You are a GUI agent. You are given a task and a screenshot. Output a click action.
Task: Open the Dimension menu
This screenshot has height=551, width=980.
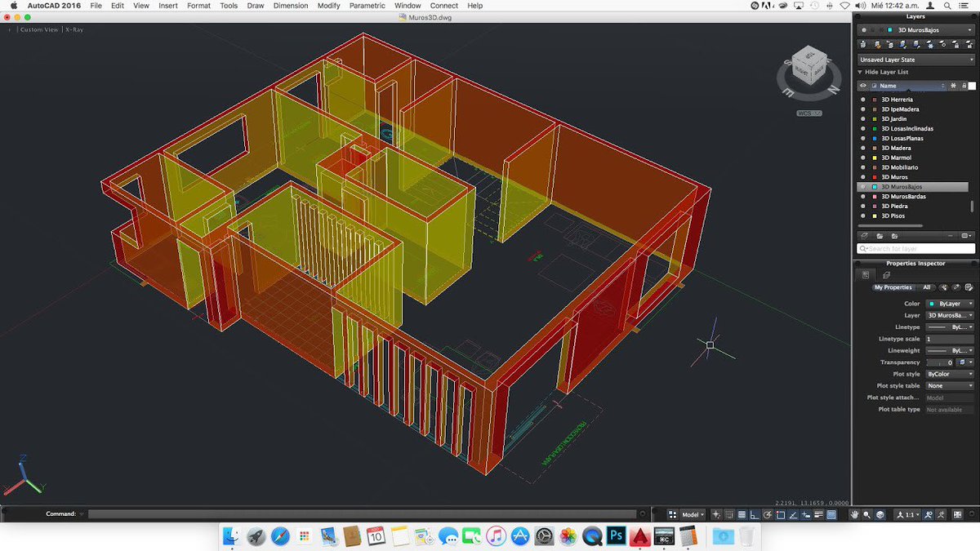point(291,6)
